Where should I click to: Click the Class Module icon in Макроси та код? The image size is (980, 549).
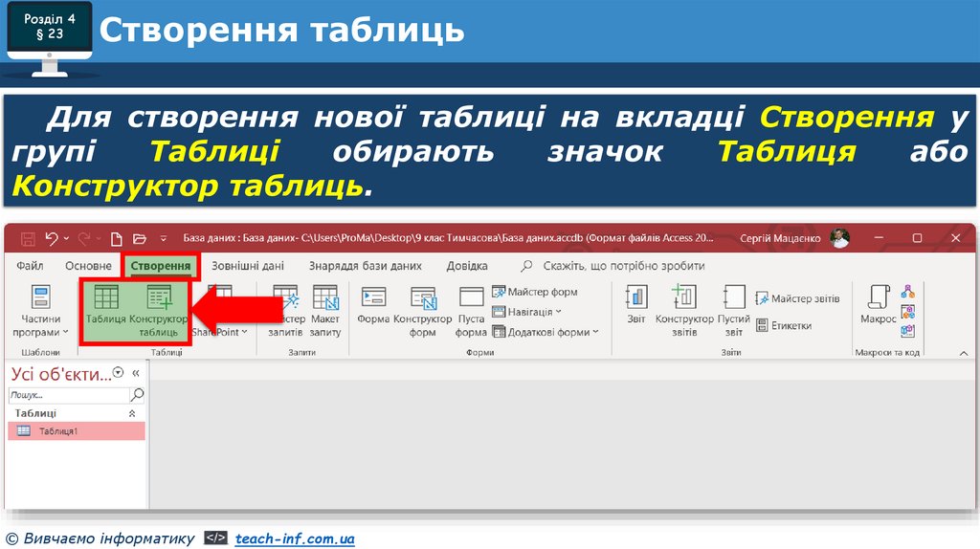(x=908, y=311)
